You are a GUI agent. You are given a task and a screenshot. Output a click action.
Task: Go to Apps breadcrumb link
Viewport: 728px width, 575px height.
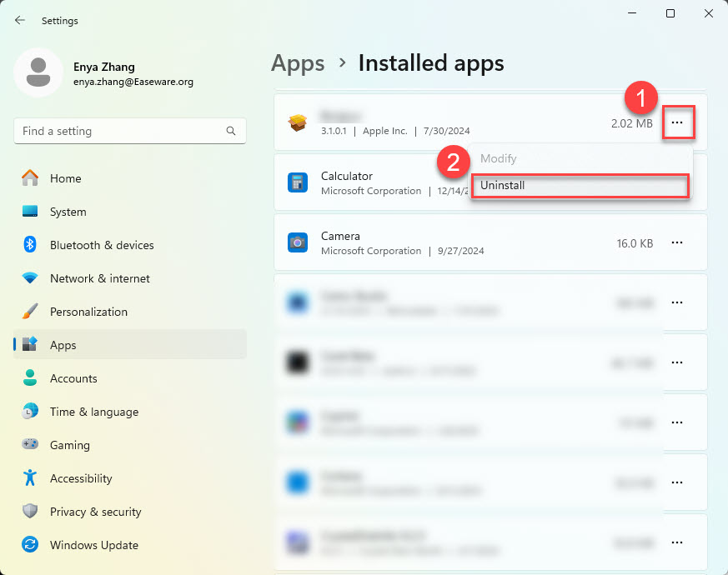point(298,62)
